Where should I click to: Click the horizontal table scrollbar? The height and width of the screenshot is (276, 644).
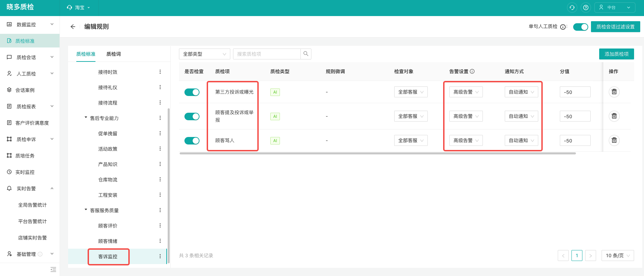(x=378, y=153)
